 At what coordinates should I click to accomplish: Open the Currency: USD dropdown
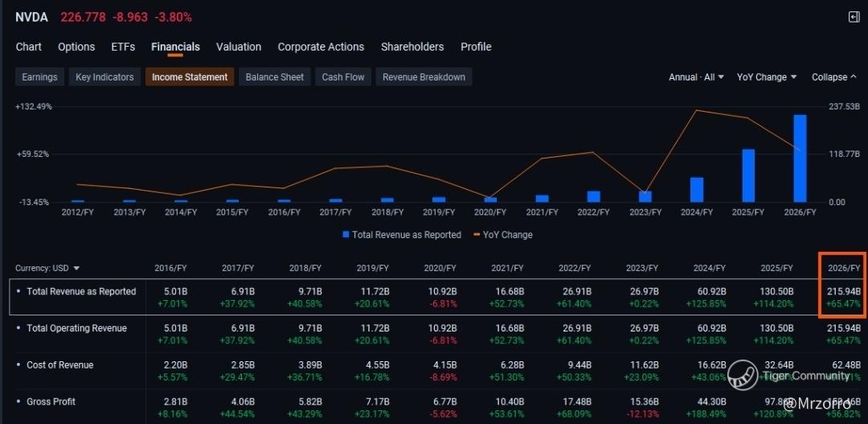(x=47, y=268)
